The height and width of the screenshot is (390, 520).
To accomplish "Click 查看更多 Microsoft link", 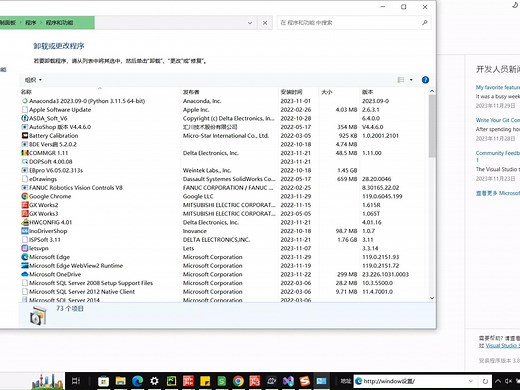I will tap(498, 193).
